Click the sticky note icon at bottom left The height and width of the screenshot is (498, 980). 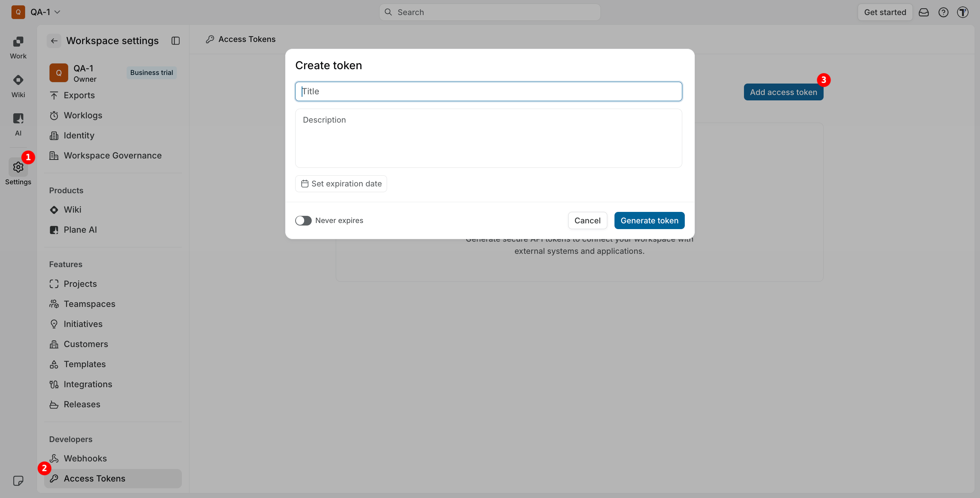(x=18, y=481)
